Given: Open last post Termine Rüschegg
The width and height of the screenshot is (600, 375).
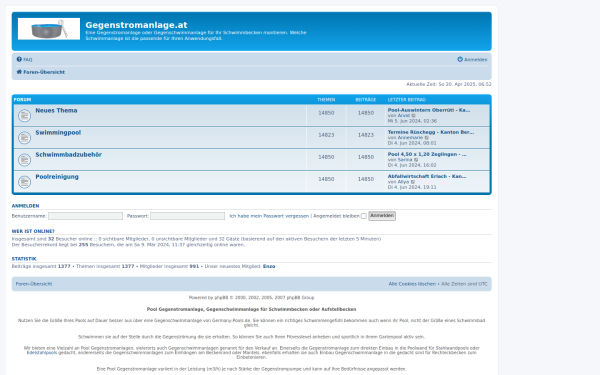Looking at the screenshot, I should pyautogui.click(x=431, y=132).
